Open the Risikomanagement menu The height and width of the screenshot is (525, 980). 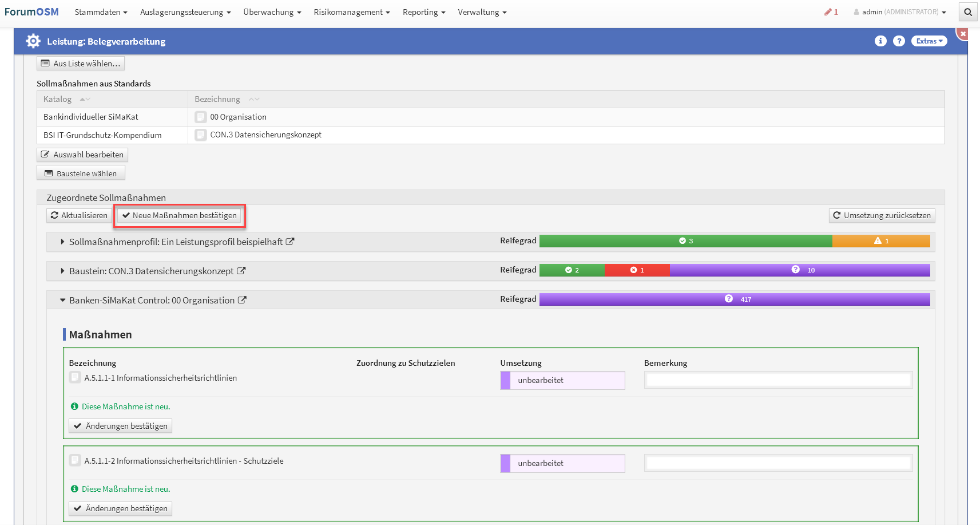[351, 12]
